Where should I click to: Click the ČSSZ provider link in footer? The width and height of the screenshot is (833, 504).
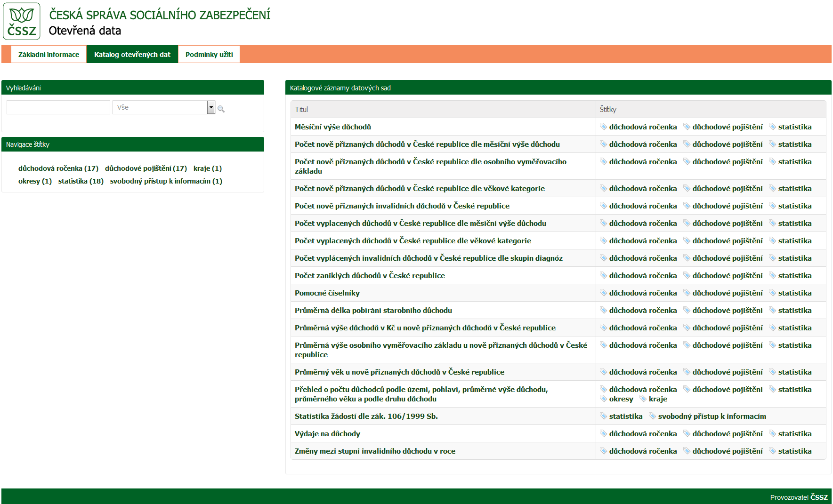click(819, 497)
